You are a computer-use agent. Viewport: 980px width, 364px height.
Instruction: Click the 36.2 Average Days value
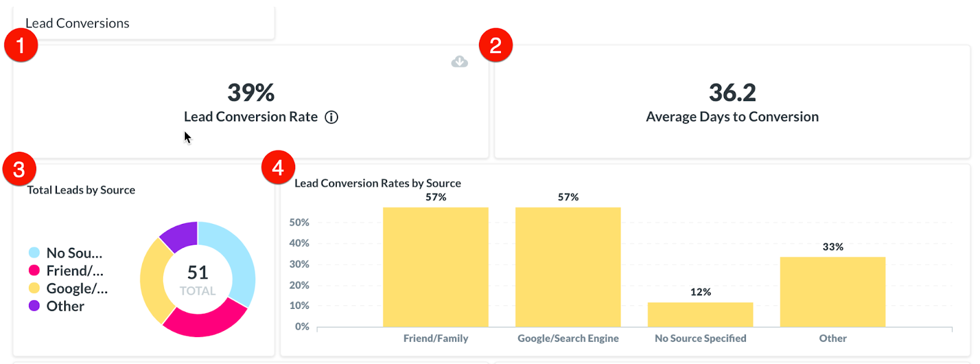[x=732, y=93]
